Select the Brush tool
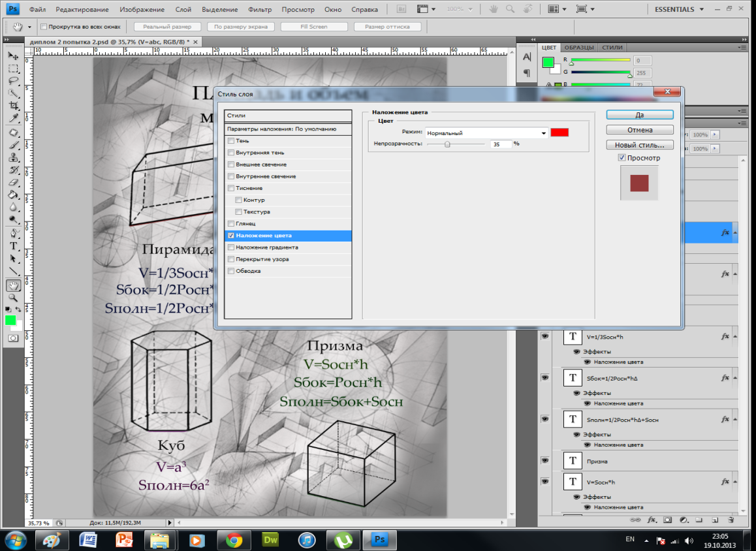The width and height of the screenshot is (756, 551). (13, 145)
